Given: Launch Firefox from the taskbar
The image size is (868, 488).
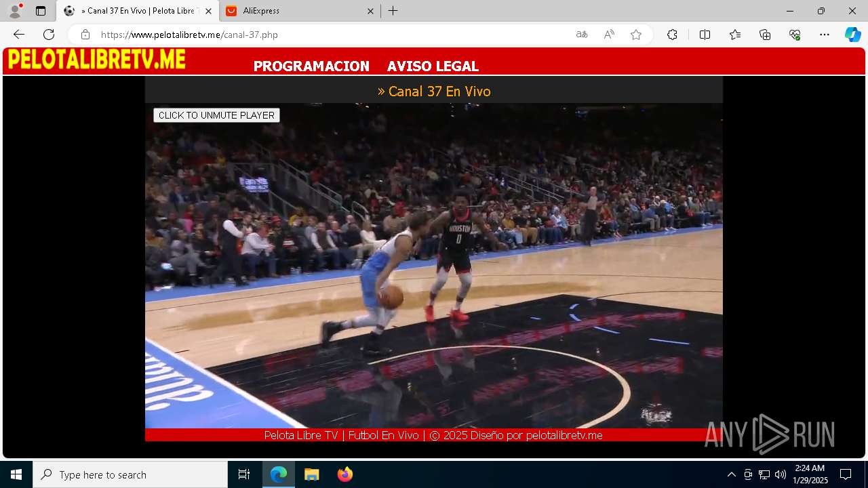Looking at the screenshot, I should [x=344, y=474].
